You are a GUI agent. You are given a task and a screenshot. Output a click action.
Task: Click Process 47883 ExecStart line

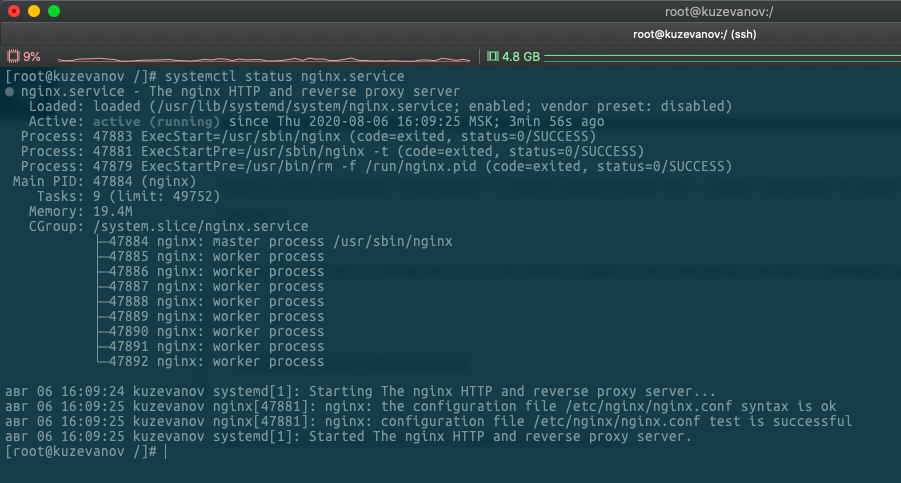(x=309, y=137)
